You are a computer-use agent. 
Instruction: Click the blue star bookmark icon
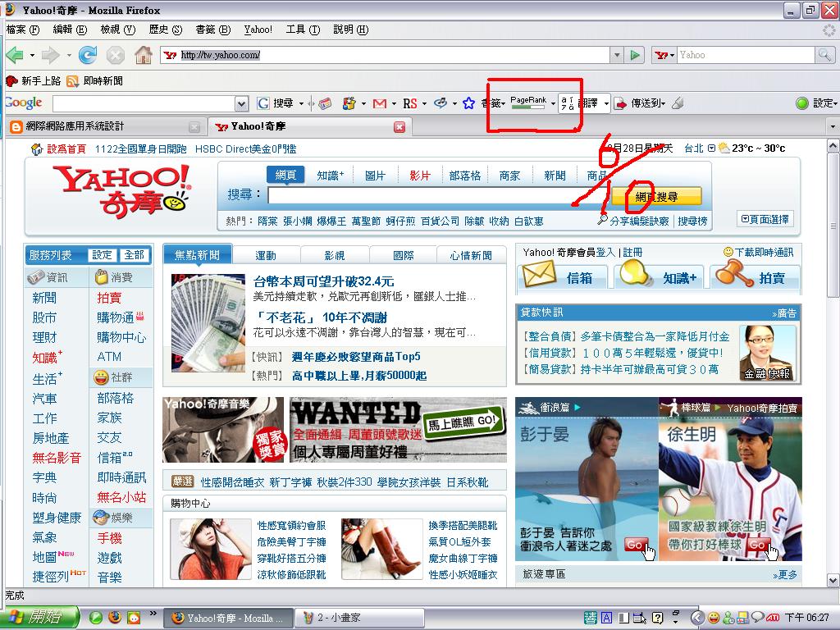[468, 103]
